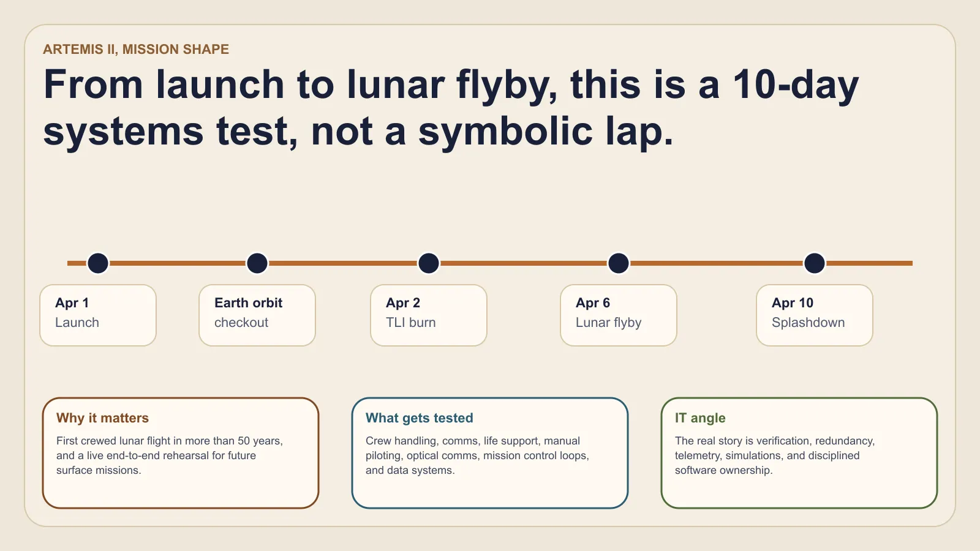This screenshot has width=980, height=551.
Task: Select the Lunar flyby timeline dot
Action: coord(619,263)
